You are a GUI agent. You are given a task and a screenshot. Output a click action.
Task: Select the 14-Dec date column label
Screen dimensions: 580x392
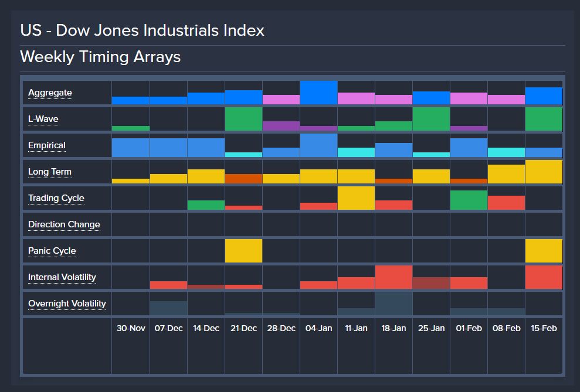pos(206,328)
